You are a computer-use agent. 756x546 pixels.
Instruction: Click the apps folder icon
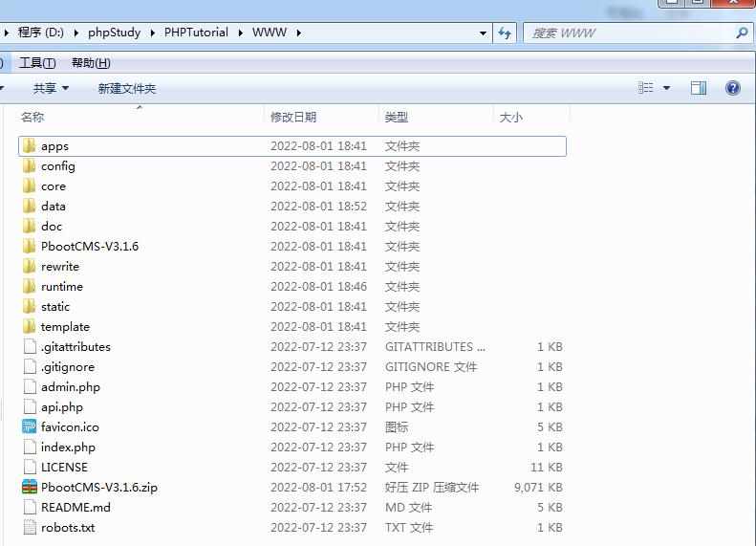click(29, 145)
